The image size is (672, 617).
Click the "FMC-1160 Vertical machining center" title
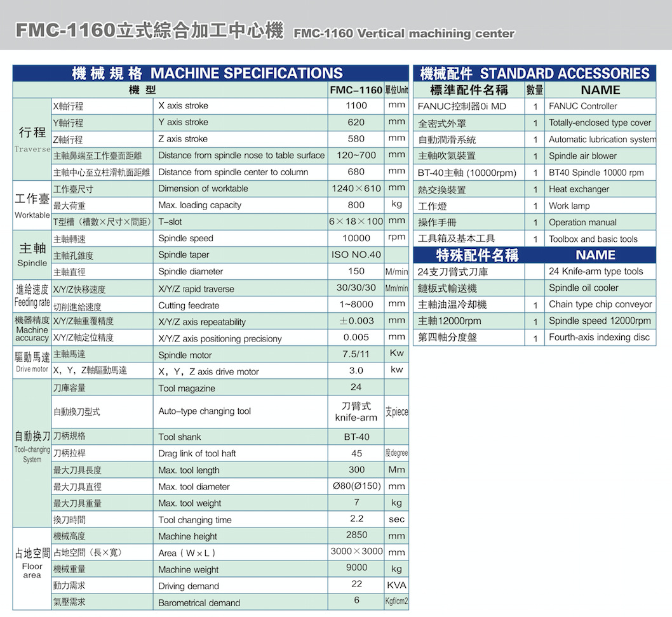click(404, 34)
